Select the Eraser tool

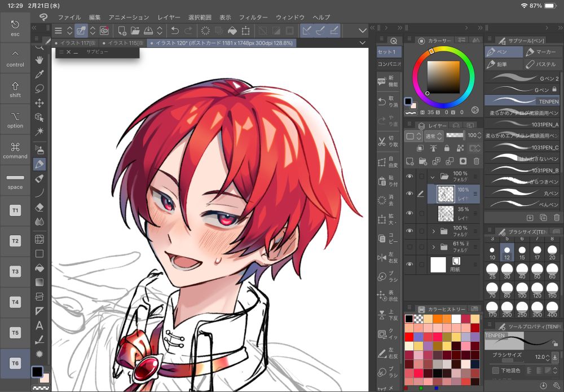coord(39,207)
